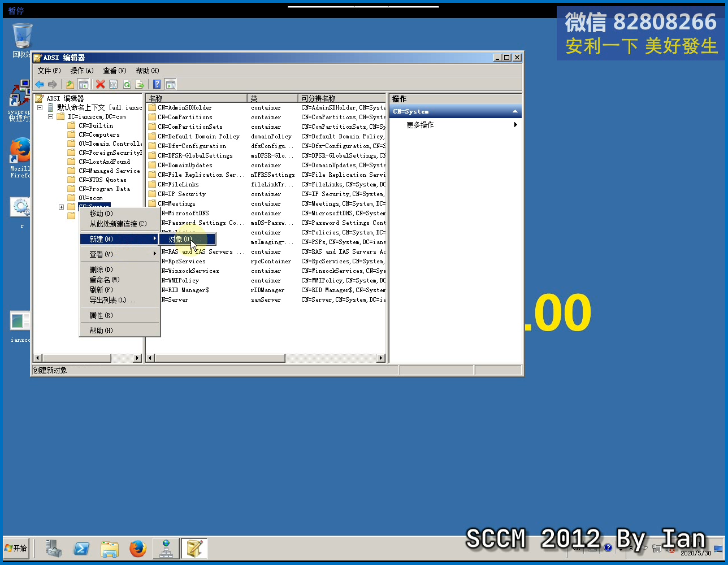Click the red X Delete toolbar icon

coord(101,85)
